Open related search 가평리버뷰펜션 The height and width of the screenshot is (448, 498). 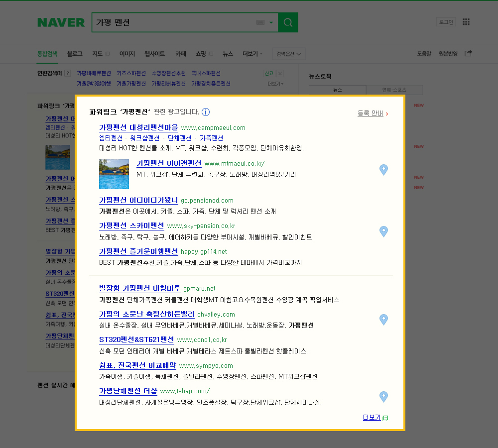tap(168, 84)
